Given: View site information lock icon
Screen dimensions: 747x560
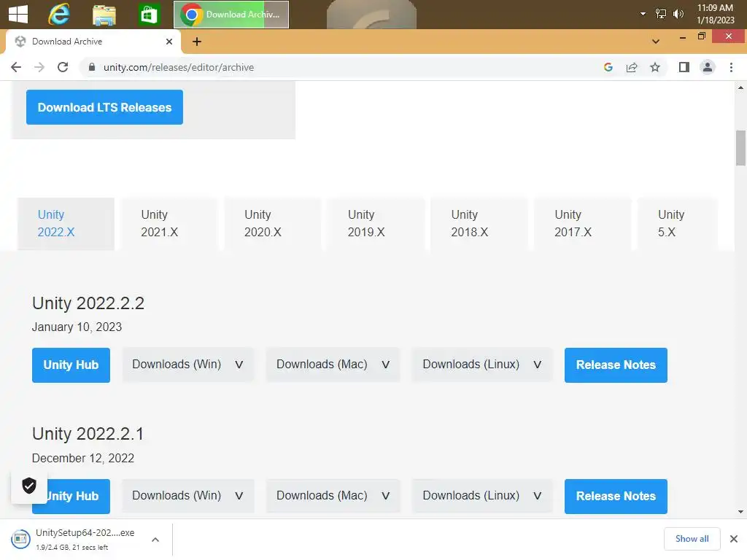Looking at the screenshot, I should pyautogui.click(x=91, y=67).
